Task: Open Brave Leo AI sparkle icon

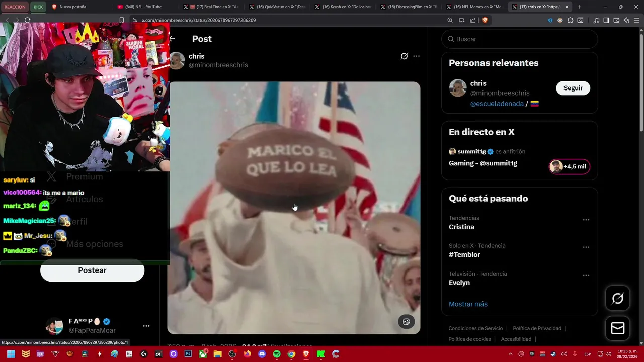Action: coord(626,20)
